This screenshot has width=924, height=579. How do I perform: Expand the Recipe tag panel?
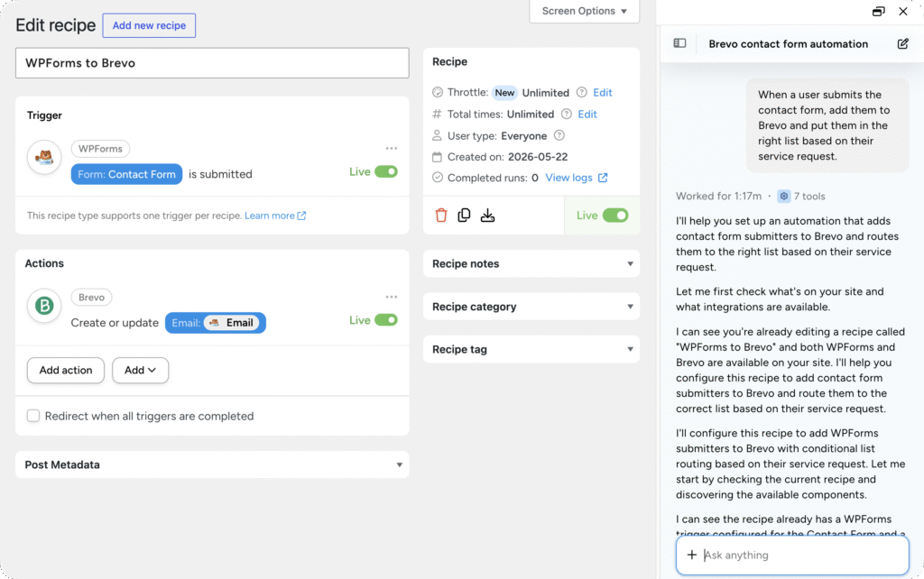pos(531,349)
